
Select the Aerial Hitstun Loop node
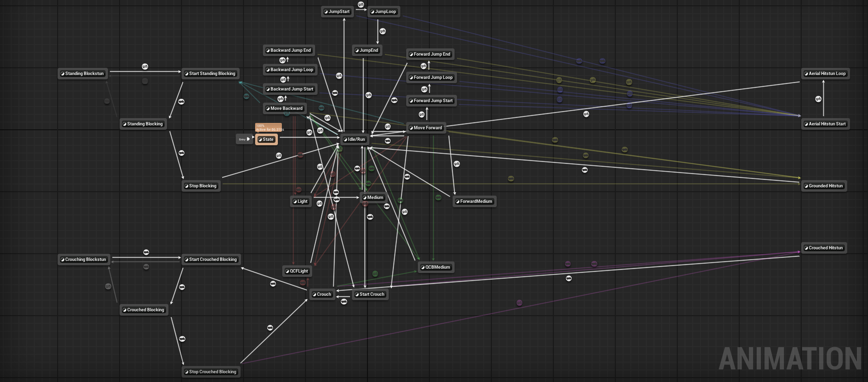pyautogui.click(x=825, y=74)
